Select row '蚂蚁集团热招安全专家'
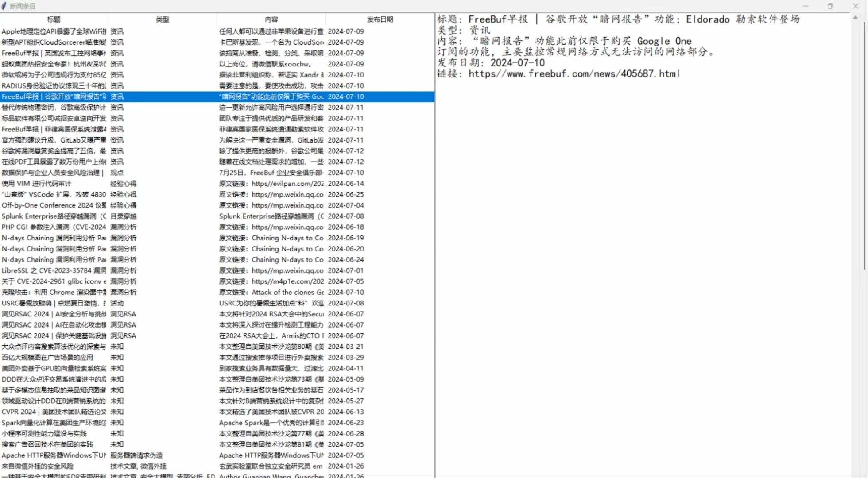The image size is (868, 478). click(x=217, y=64)
